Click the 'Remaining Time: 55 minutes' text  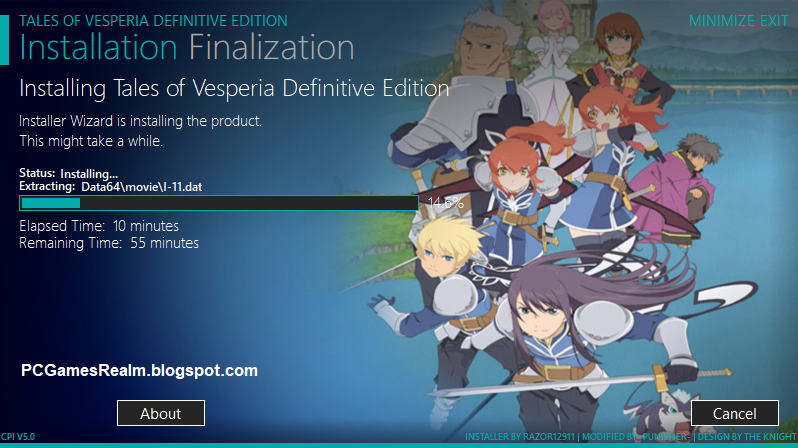pos(109,243)
